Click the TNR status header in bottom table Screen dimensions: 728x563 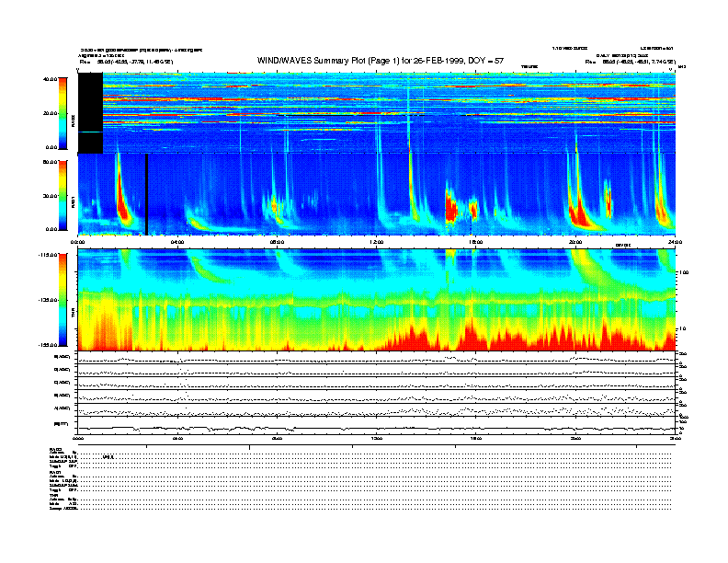(x=53, y=495)
